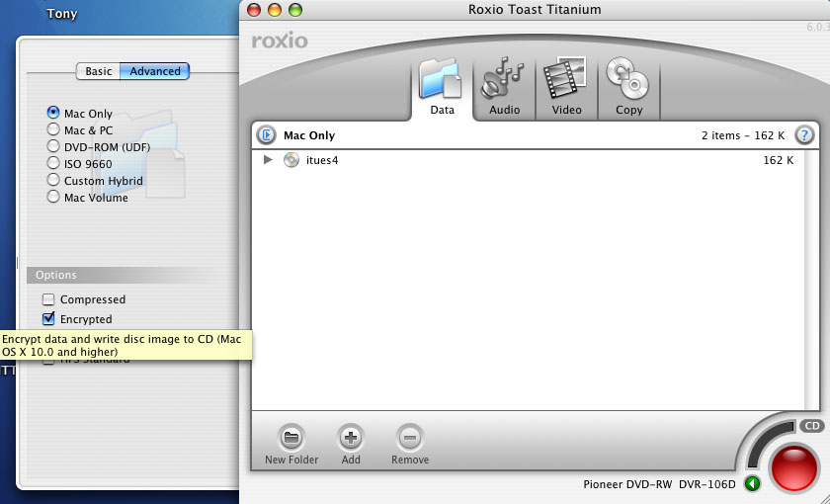The image size is (830, 504).
Task: Uncheck the Encrypted option
Action: tap(48, 318)
